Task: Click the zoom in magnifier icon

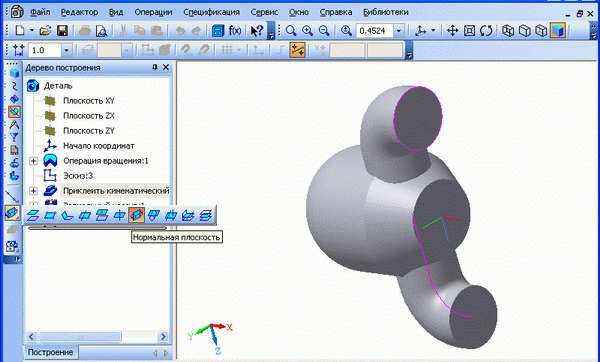Action: click(x=307, y=31)
